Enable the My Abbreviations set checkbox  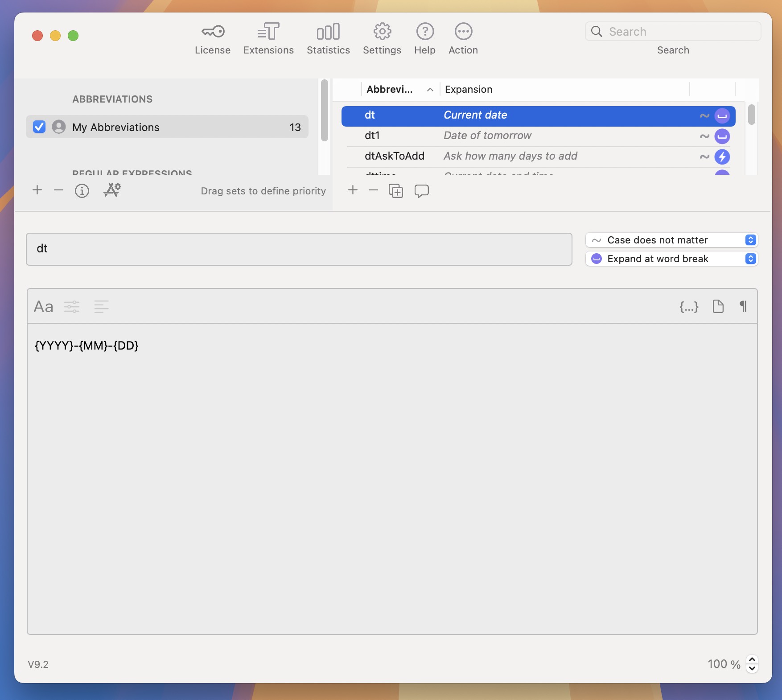point(39,127)
